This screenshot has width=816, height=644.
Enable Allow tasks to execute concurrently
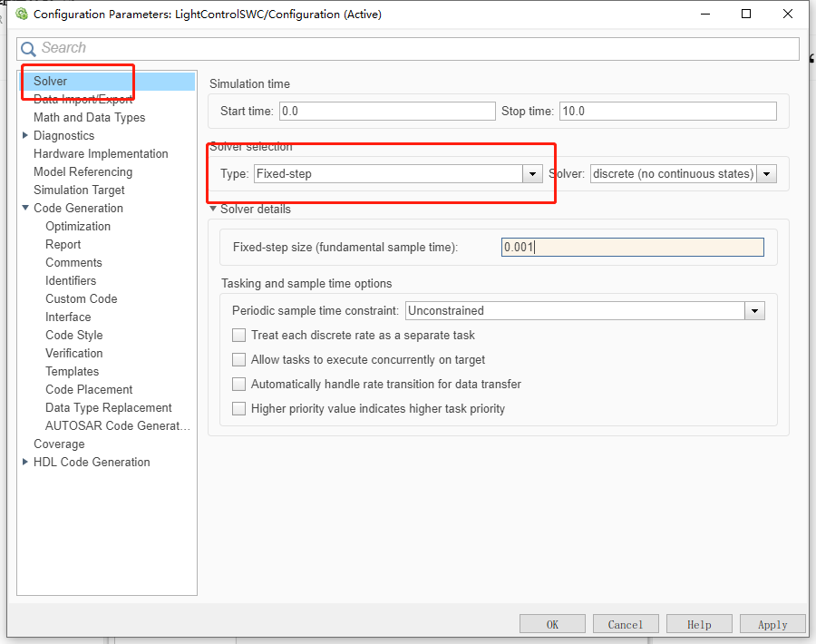click(x=238, y=360)
